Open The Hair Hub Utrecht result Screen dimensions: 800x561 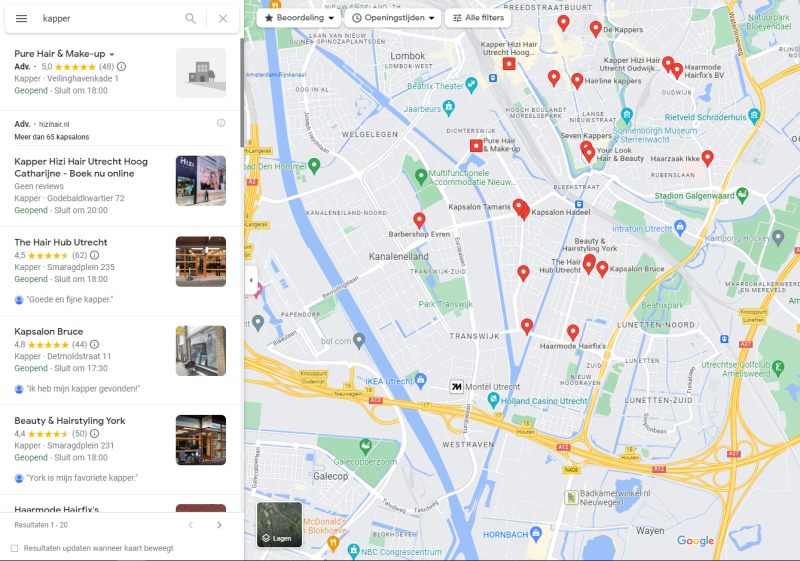click(120, 270)
